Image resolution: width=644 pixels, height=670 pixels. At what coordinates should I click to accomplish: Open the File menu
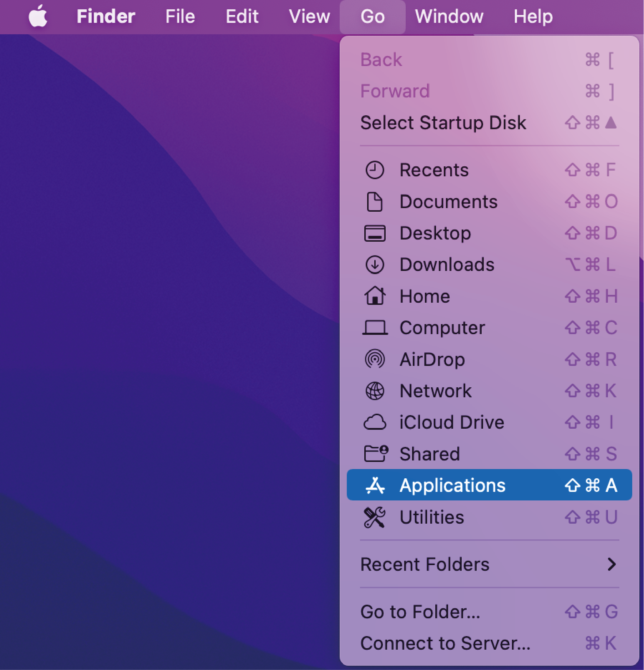180,16
